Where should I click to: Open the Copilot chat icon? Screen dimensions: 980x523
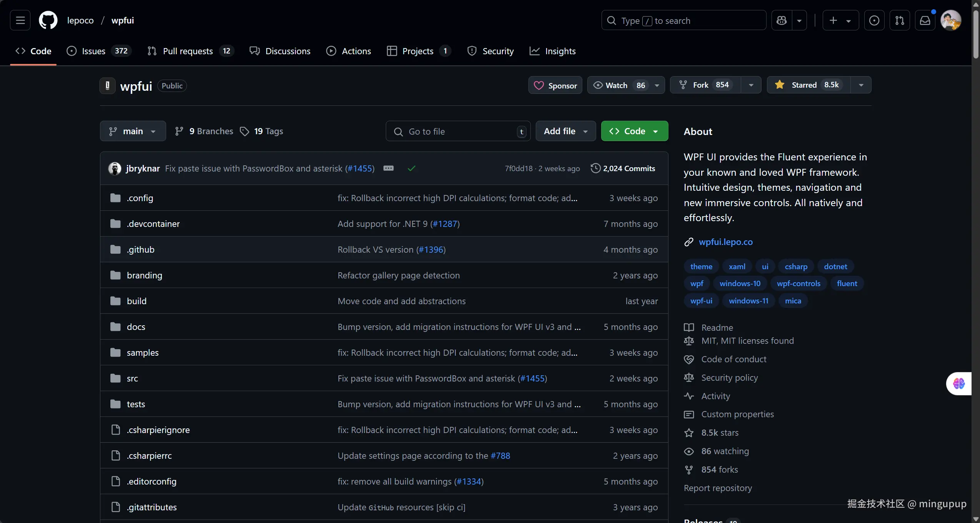(x=782, y=20)
